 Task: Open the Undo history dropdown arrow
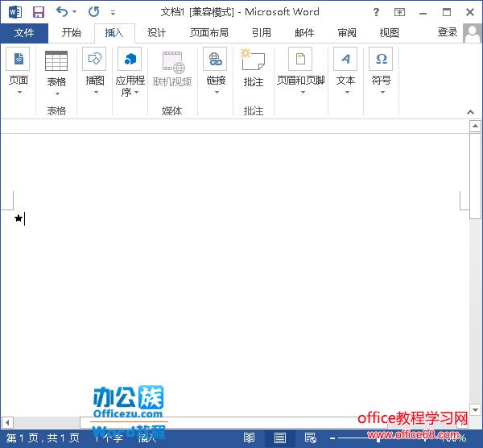[x=74, y=12]
